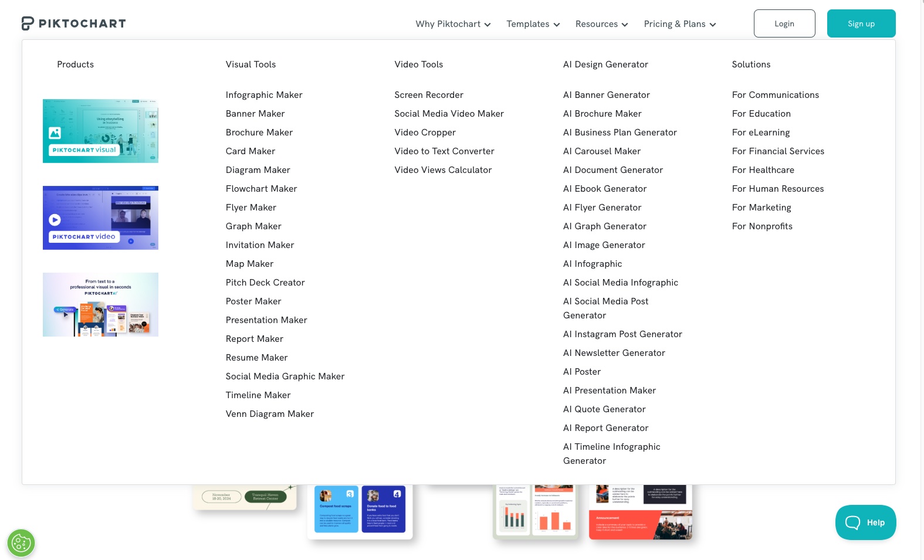Click the Piktochart logo
924x560 pixels.
pyautogui.click(x=73, y=23)
